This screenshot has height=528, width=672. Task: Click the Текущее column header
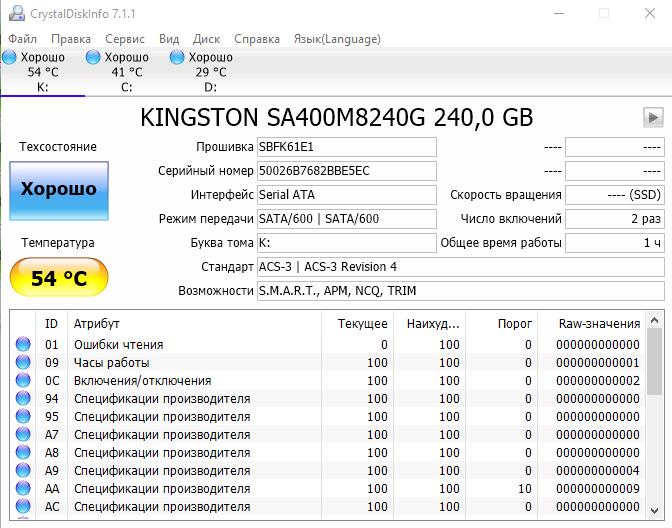(357, 324)
